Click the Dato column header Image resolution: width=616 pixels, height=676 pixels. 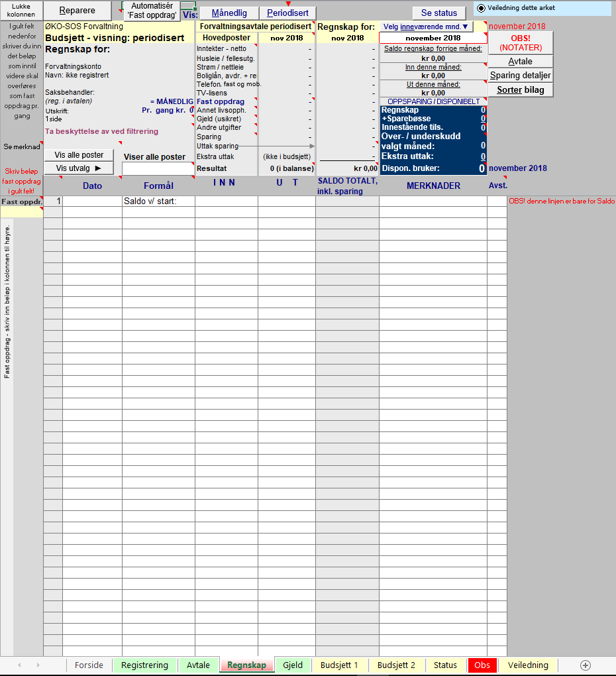point(92,186)
